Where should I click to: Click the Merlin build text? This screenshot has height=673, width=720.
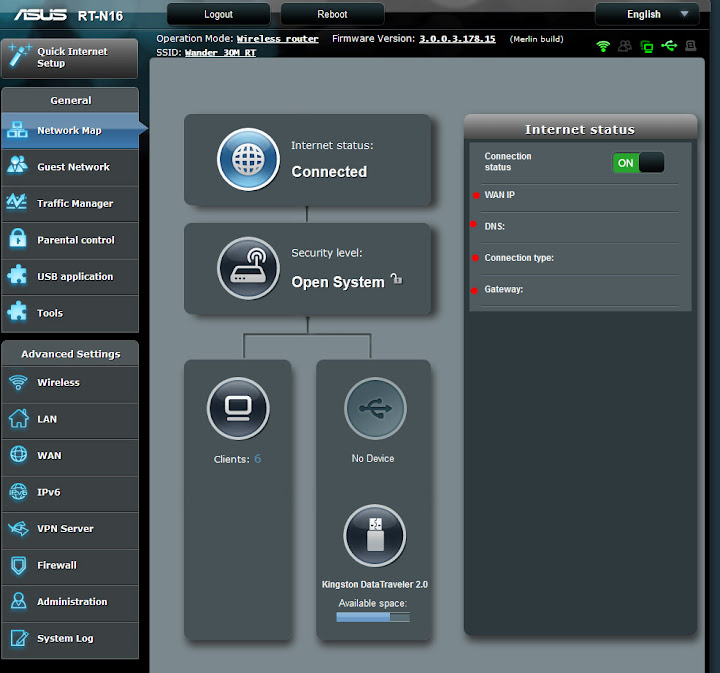pyautogui.click(x=536, y=39)
